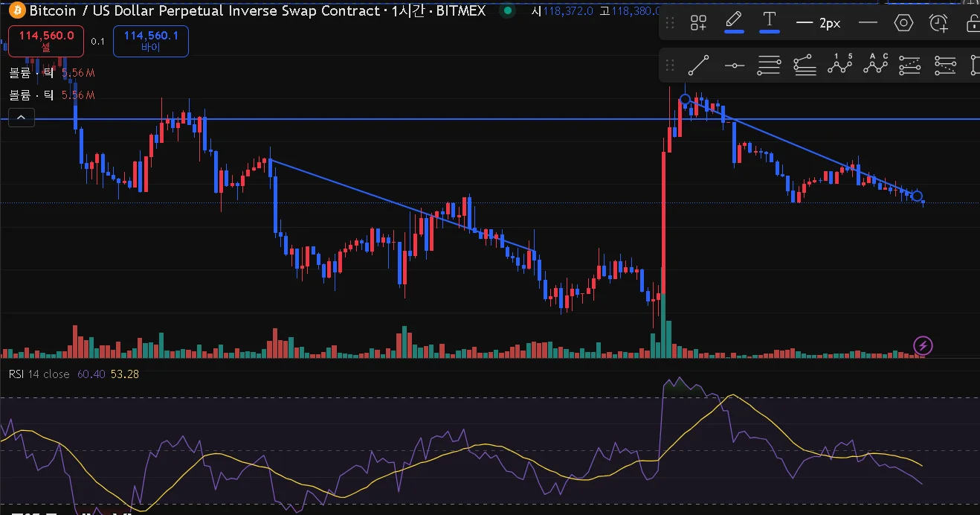Select the trend-based Fib extension tool

(x=805, y=65)
